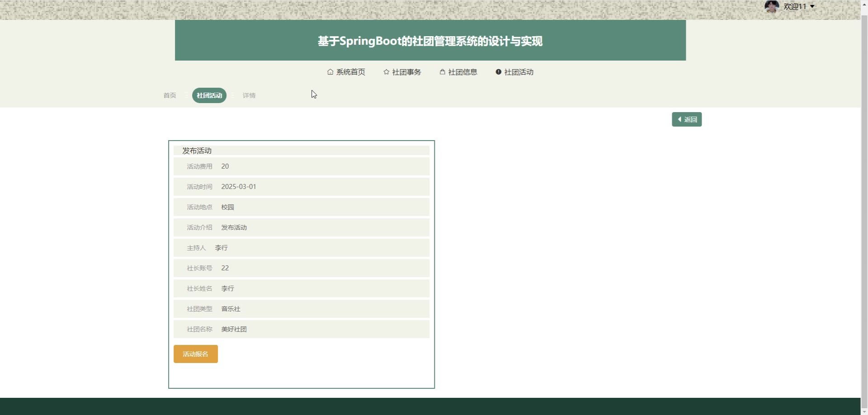This screenshot has width=868, height=415.
Task: Click the bag icon beside 社团信息
Action: 442,72
